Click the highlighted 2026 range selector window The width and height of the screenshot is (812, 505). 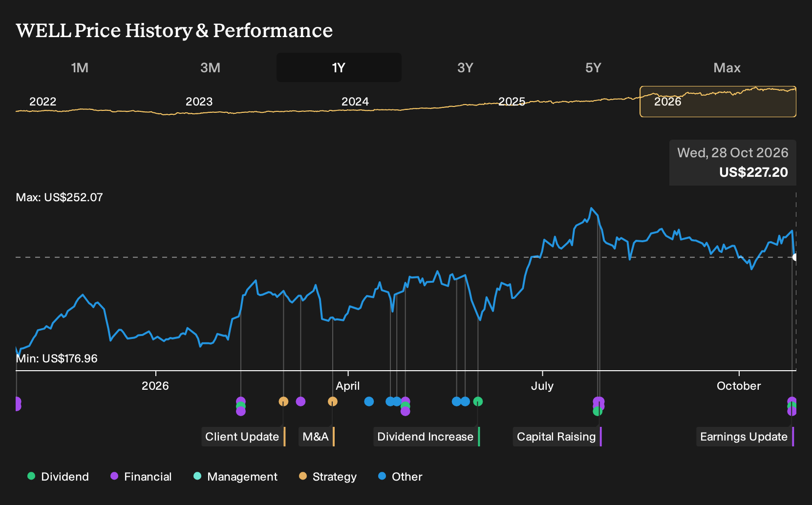pyautogui.click(x=718, y=102)
